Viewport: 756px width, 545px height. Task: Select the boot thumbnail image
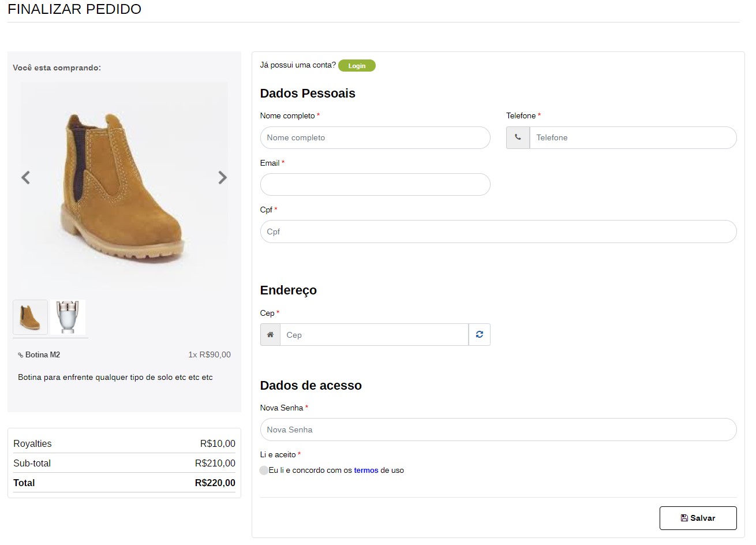click(x=31, y=317)
